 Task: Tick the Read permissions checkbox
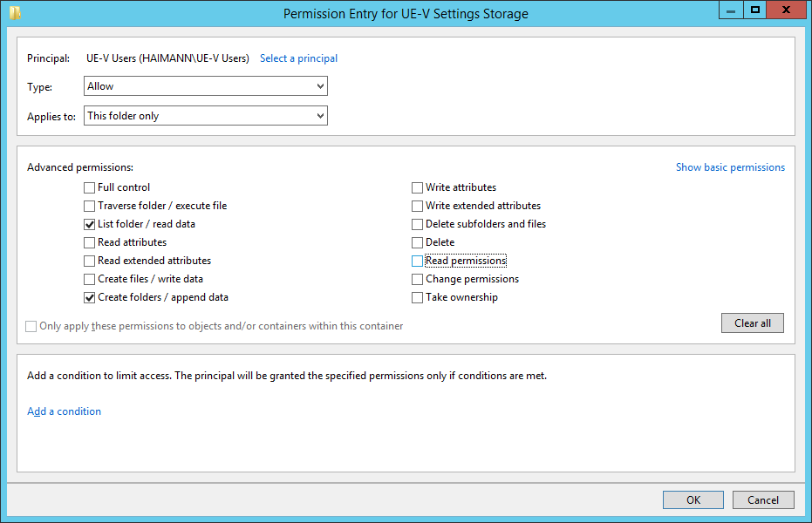pos(418,261)
